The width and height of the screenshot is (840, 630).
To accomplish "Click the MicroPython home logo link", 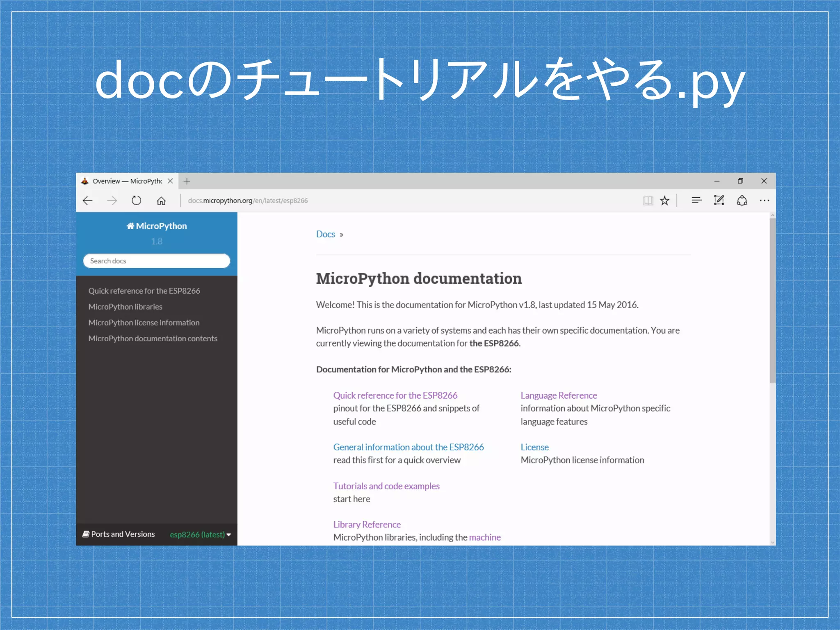I will 157,226.
